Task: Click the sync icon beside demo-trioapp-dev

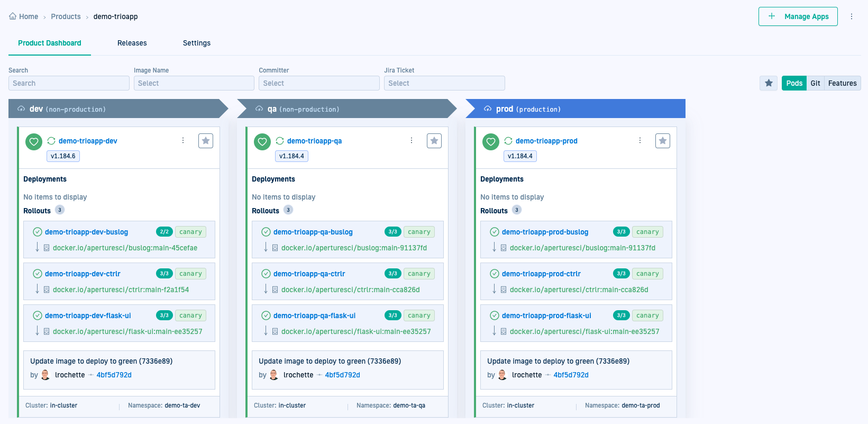Action: (51, 141)
